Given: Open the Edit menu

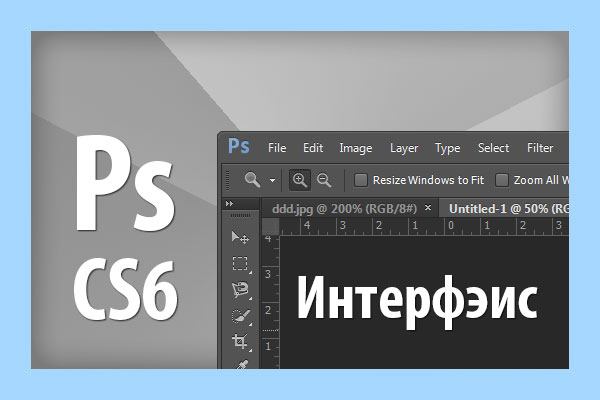Looking at the screenshot, I should tap(313, 148).
